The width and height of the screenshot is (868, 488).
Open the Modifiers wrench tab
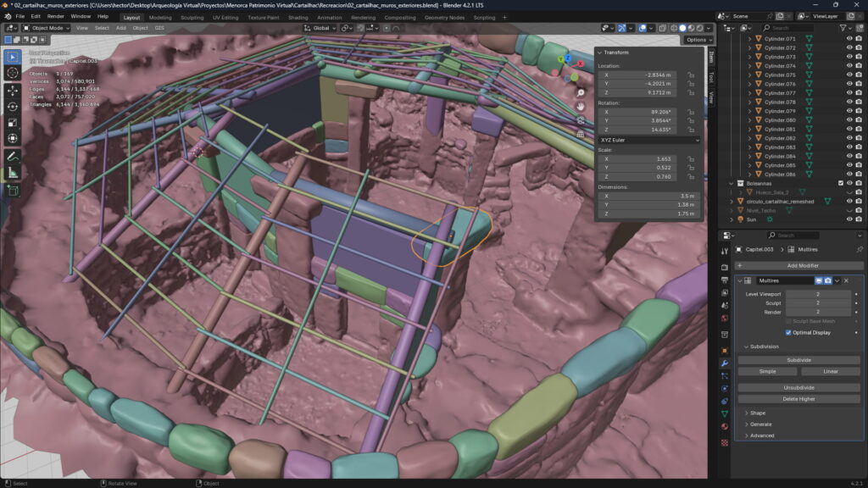click(725, 363)
